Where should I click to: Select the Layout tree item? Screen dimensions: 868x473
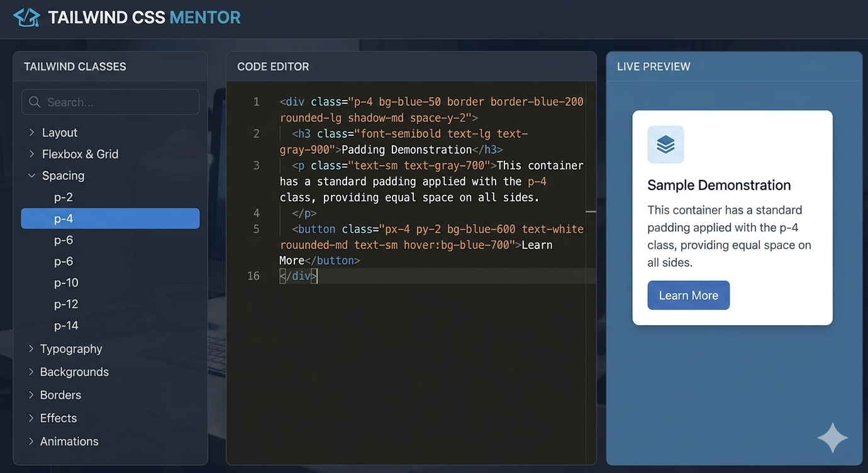[60, 133]
